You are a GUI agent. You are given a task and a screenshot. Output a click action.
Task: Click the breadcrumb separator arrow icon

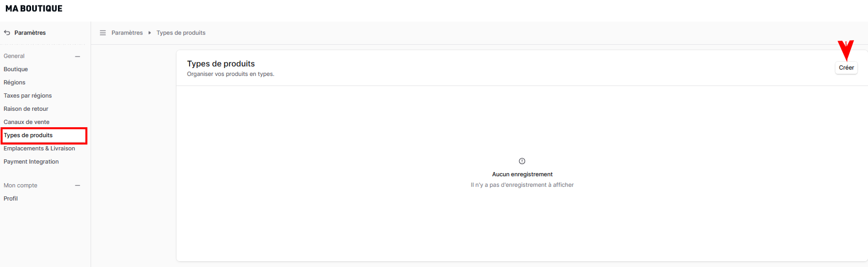point(150,33)
